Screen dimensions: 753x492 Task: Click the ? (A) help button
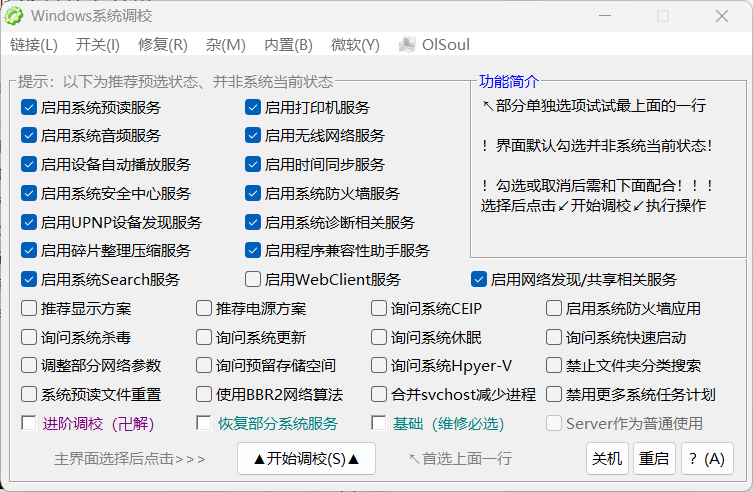(707, 459)
